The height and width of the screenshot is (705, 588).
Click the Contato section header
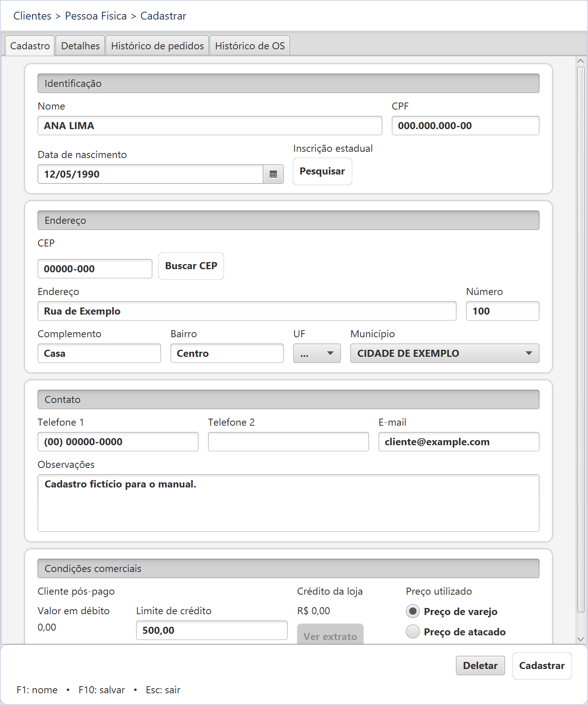point(289,399)
